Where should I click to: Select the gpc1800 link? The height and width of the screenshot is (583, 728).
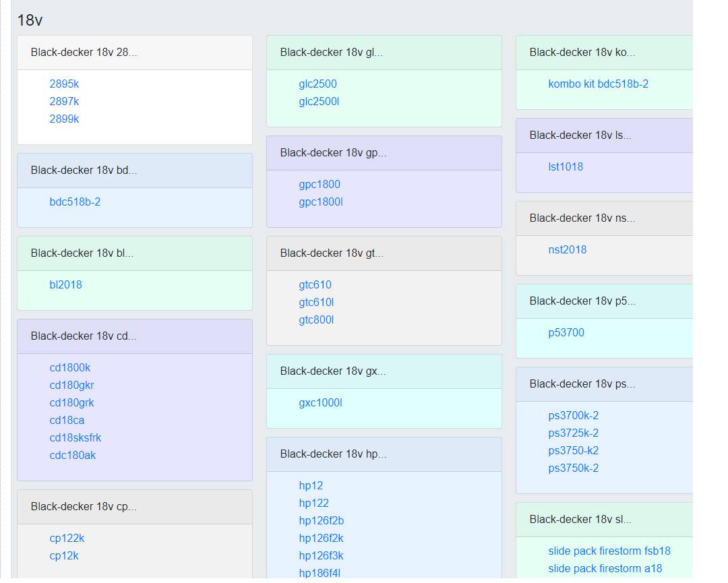click(320, 185)
